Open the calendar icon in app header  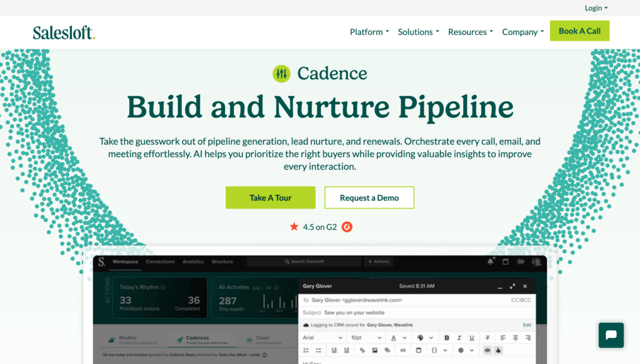505,262
